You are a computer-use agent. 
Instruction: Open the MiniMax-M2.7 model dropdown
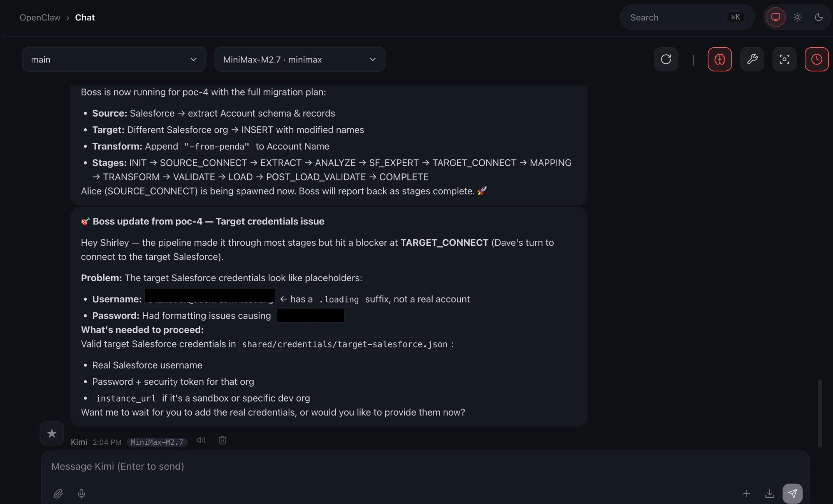pyautogui.click(x=299, y=60)
